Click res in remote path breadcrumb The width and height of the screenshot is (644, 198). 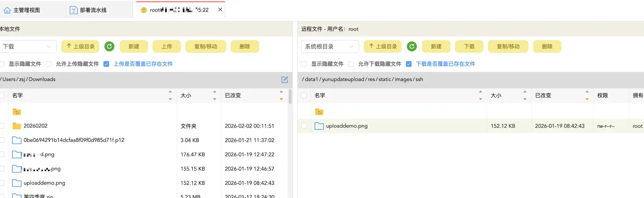pyautogui.click(x=371, y=79)
